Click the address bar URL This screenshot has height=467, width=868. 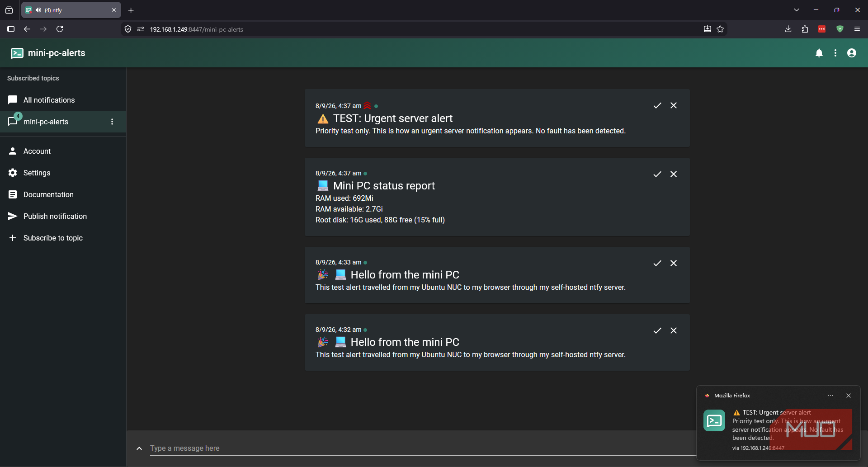[x=197, y=29]
